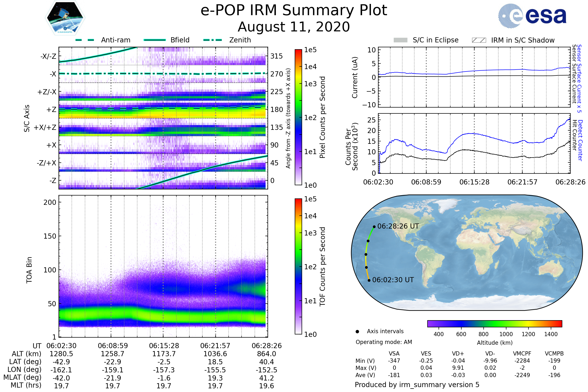This screenshot has width=588, height=392.
Task: Click the IRM in S/C Shadow hatched swatch
Action: tap(479, 40)
